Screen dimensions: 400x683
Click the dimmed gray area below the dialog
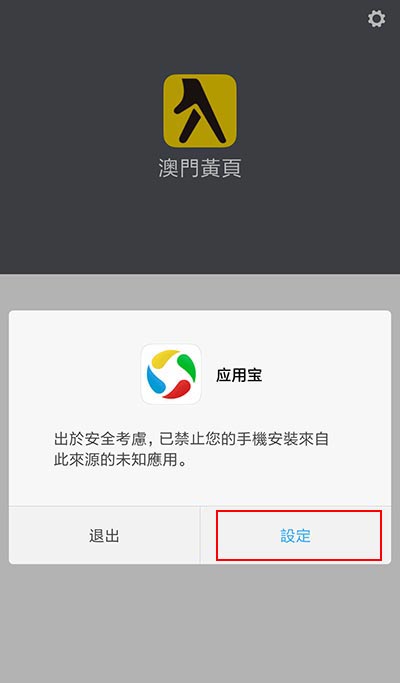pos(200,623)
